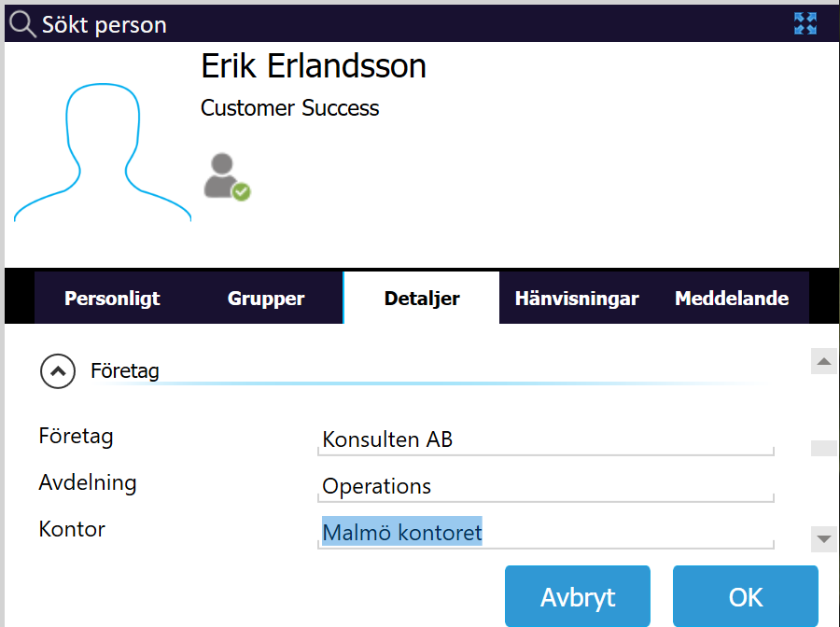
Task: Click the fullscreen arrows icon in title bar
Action: 805,23
